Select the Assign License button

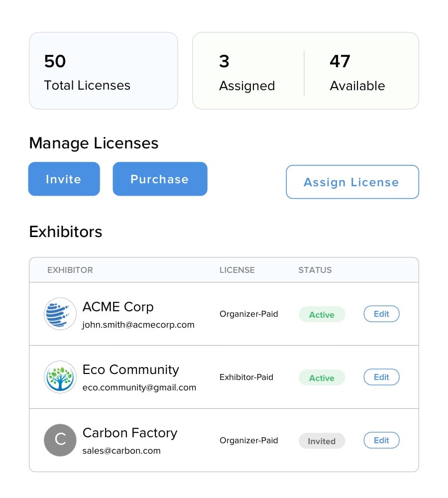pyautogui.click(x=352, y=182)
